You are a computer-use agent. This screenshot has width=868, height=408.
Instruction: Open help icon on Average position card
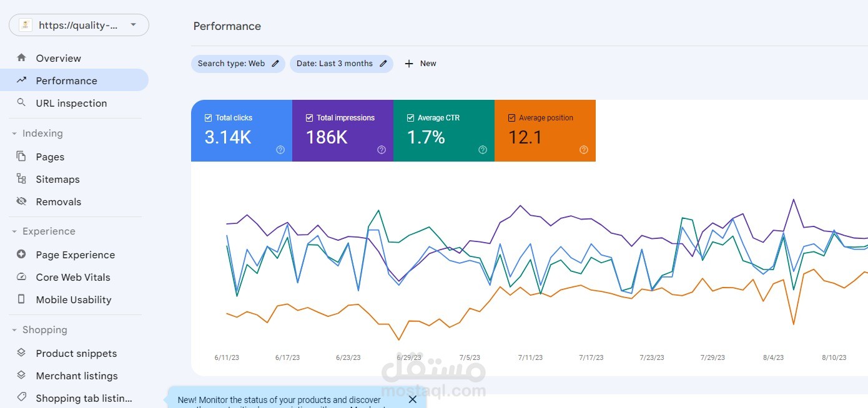point(584,150)
